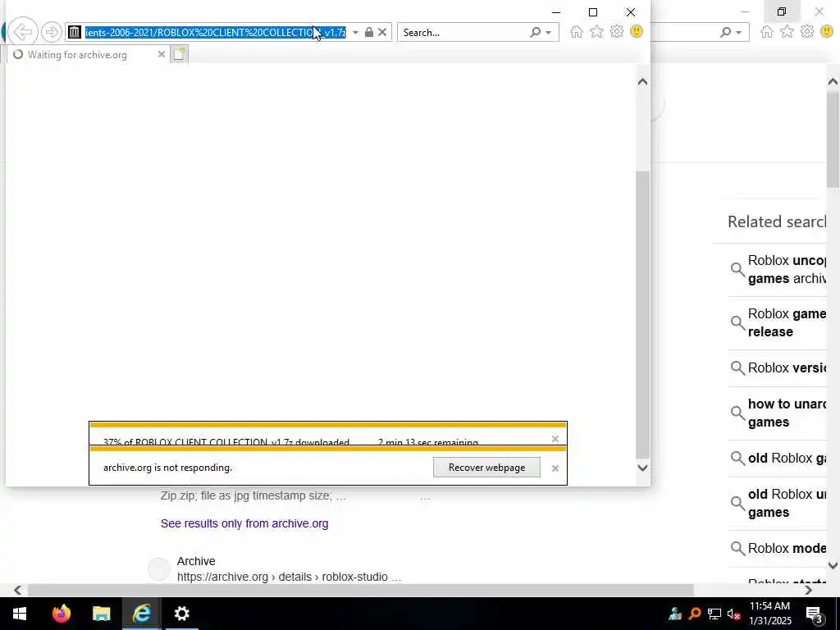Click the highlighted URL in the address bar
Screen dimensions: 840x630
[x=216, y=32]
